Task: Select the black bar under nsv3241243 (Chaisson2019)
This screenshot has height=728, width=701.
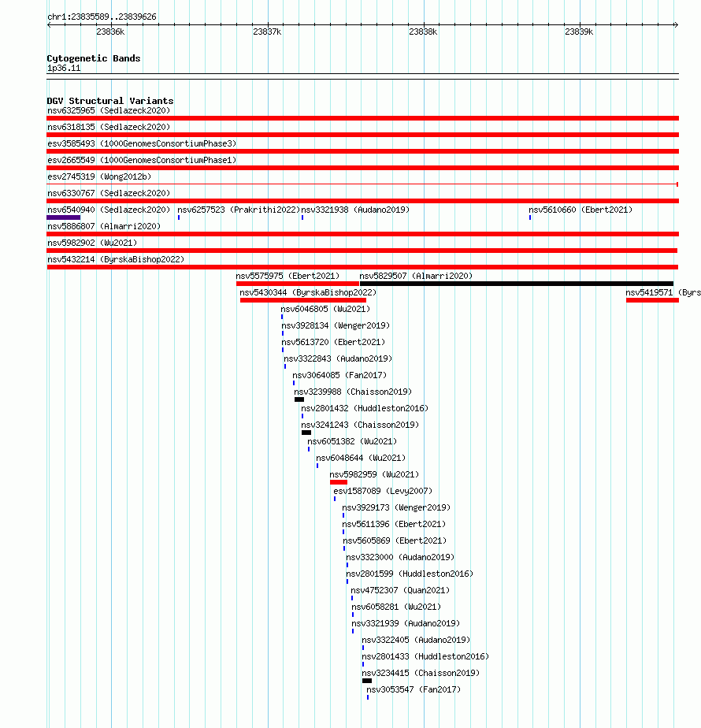Action: tap(306, 433)
